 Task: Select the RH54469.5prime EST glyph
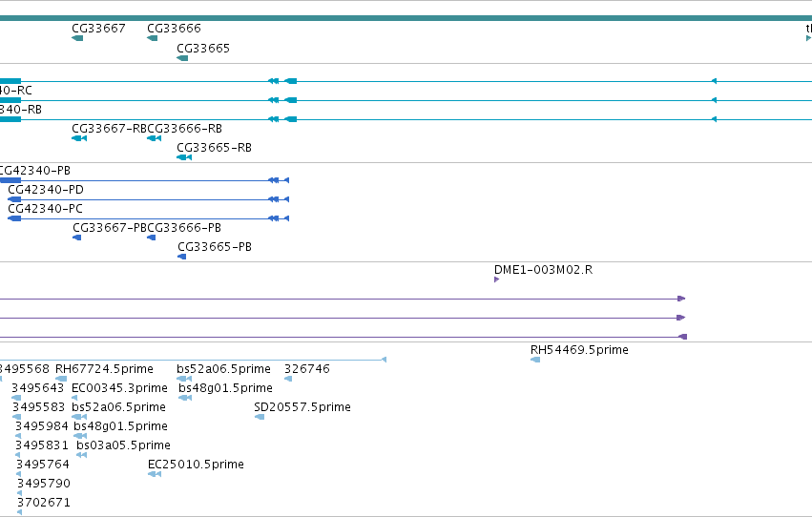535,360
